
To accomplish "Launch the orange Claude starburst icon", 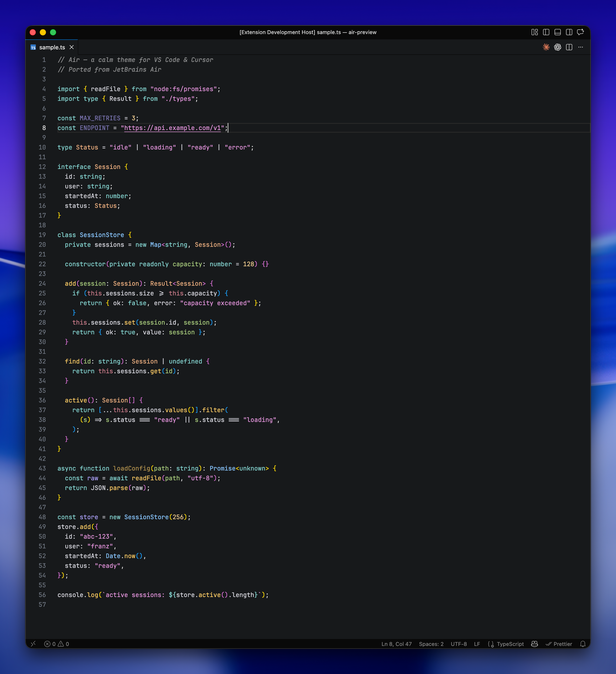I will [546, 47].
